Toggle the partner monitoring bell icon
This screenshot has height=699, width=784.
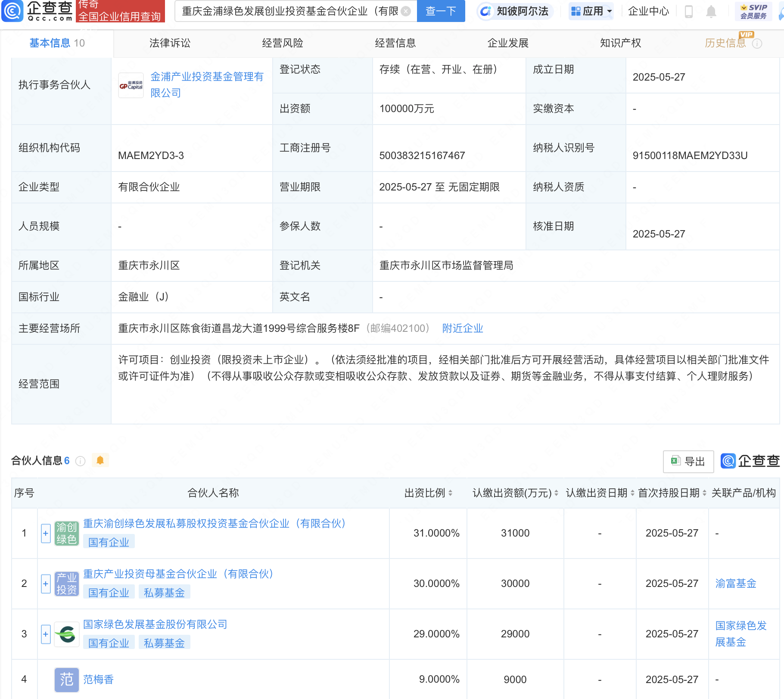pyautogui.click(x=100, y=460)
